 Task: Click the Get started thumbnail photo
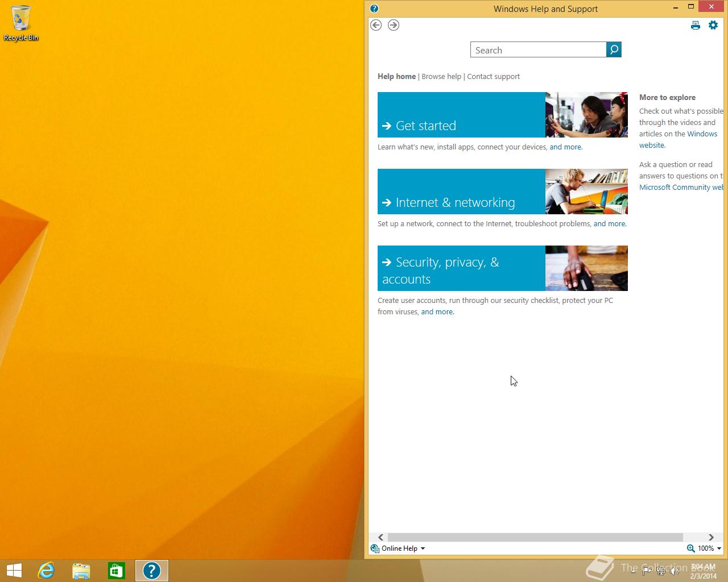tap(586, 115)
